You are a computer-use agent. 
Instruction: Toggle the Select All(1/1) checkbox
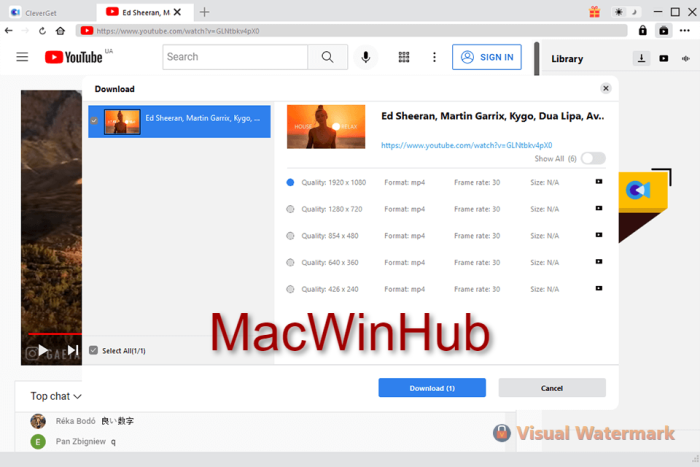point(93,350)
